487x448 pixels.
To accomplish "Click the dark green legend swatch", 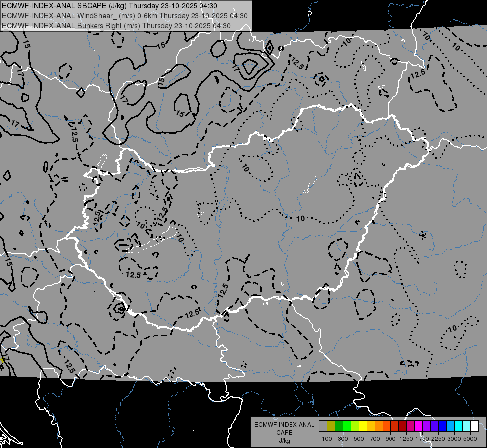I will pyautogui.click(x=339, y=426).
